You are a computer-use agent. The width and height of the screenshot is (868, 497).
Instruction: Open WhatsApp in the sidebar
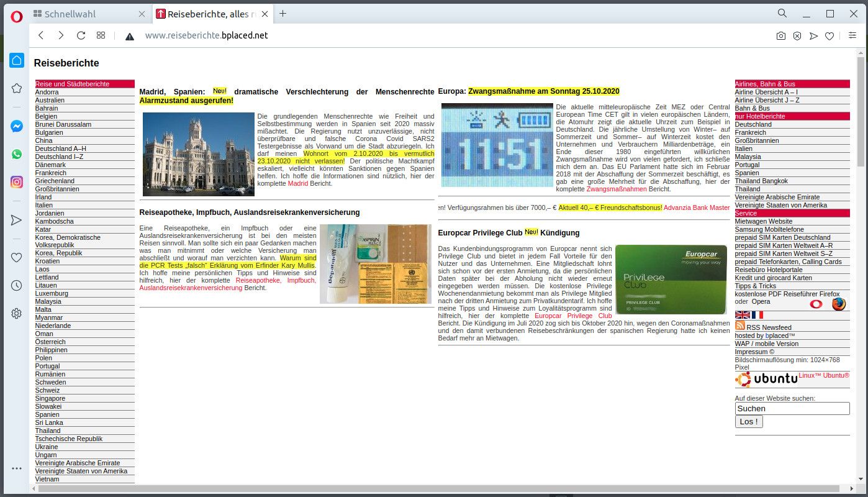tap(17, 154)
